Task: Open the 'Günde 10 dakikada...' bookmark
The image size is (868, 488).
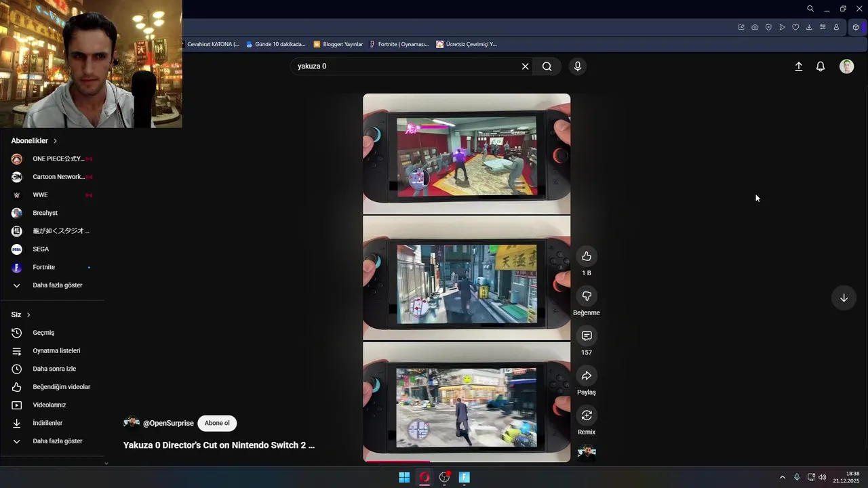Action: point(275,44)
